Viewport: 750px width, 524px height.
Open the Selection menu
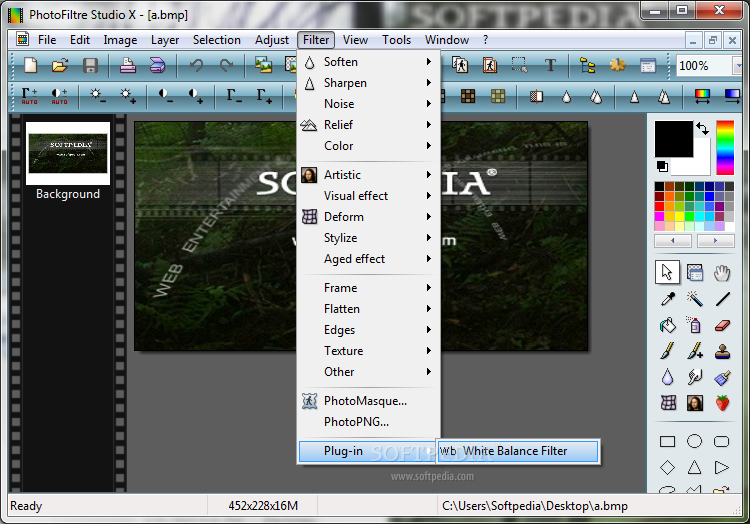tap(217, 40)
